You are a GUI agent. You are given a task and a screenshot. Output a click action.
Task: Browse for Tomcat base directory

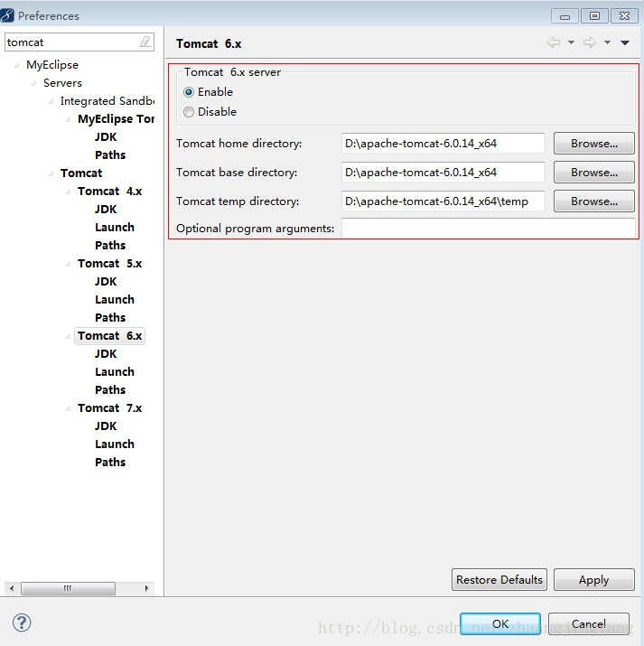pos(593,173)
